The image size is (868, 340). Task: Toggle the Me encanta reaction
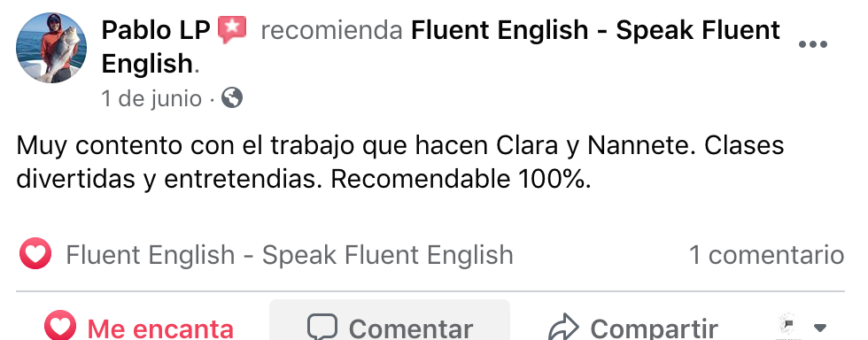[x=139, y=326]
